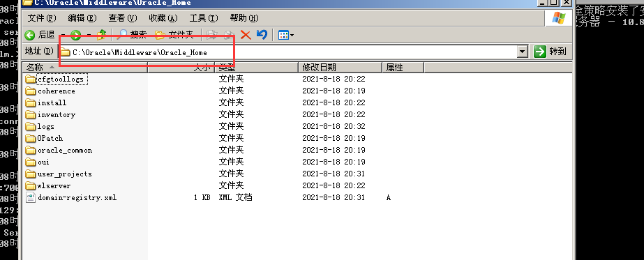Click the 'A' attribute cell of domain-registry.xml
The height and width of the screenshot is (260, 644).
389,198
